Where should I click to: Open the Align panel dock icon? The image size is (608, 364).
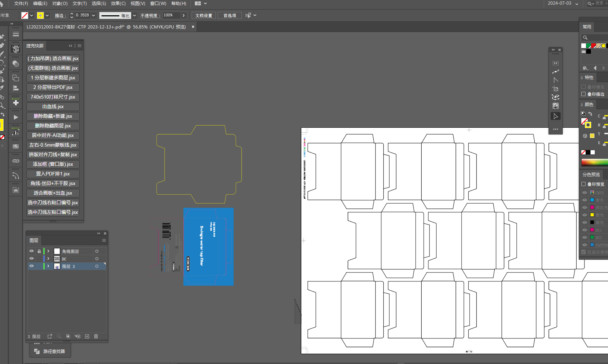[16, 88]
